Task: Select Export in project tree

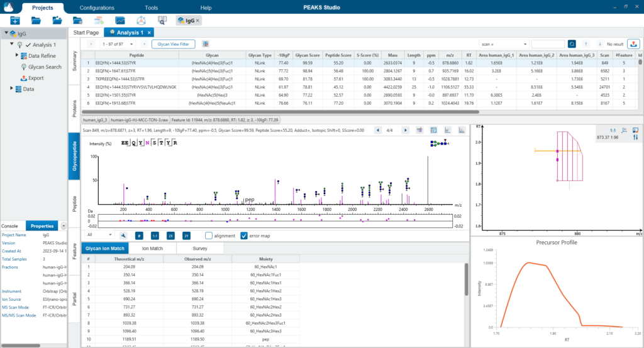Action: click(36, 77)
